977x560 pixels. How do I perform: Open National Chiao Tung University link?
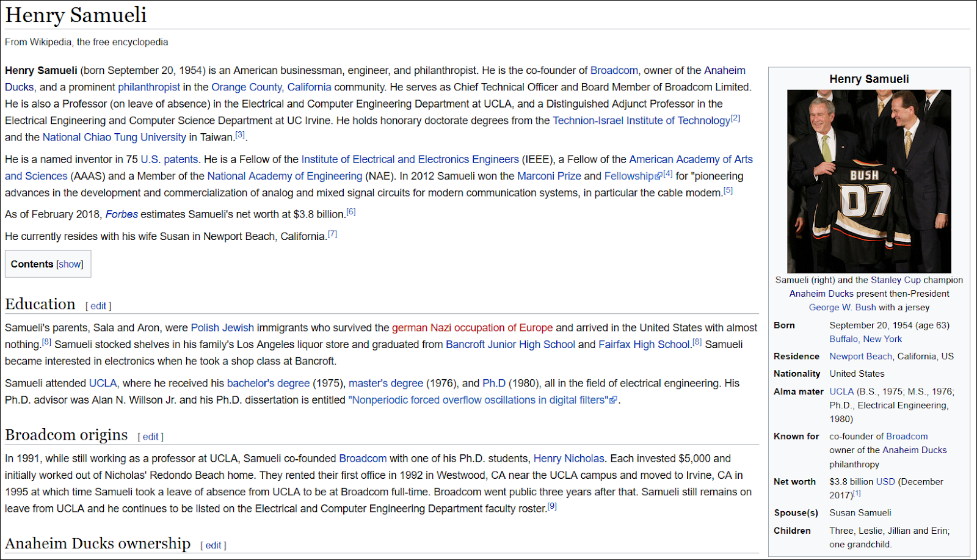(114, 137)
